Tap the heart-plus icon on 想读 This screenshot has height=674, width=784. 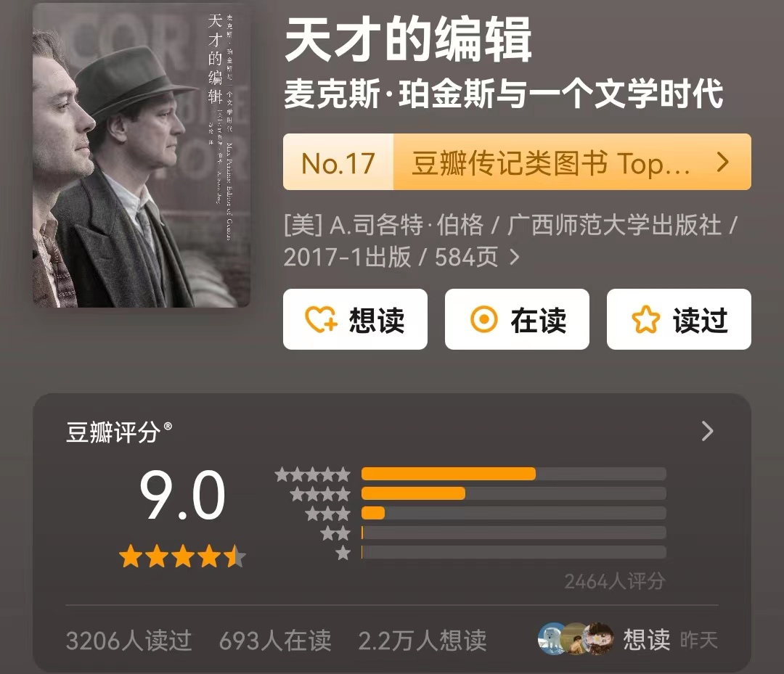coord(321,319)
